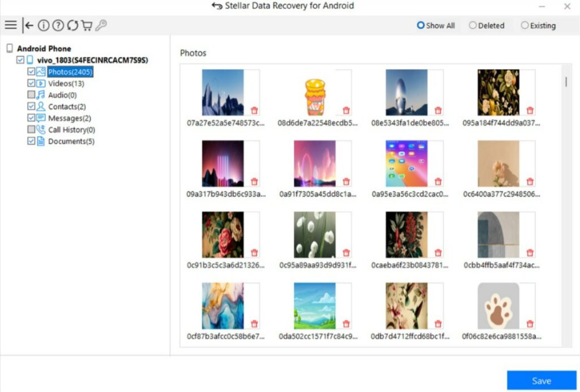Click filename 0c91b3c5c3a6d21326...

tap(225, 265)
